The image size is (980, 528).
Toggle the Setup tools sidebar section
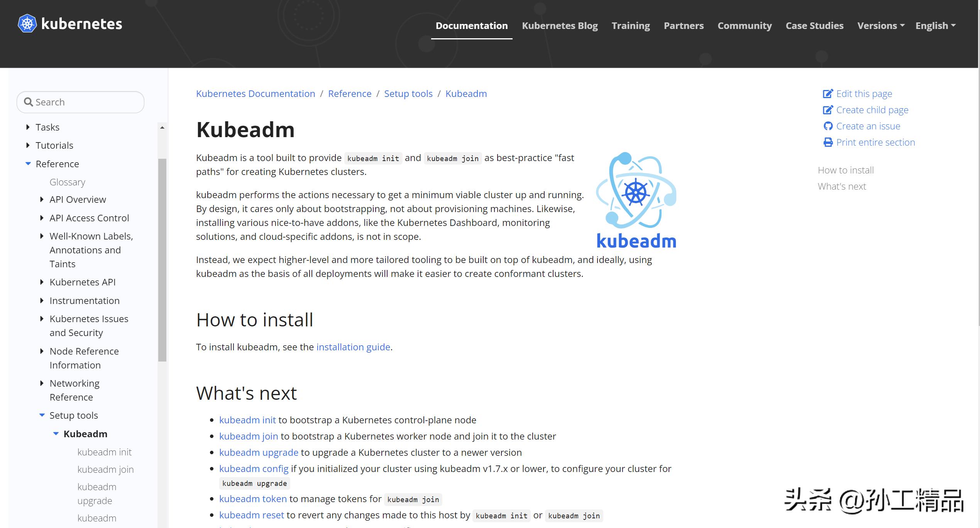[x=42, y=415]
